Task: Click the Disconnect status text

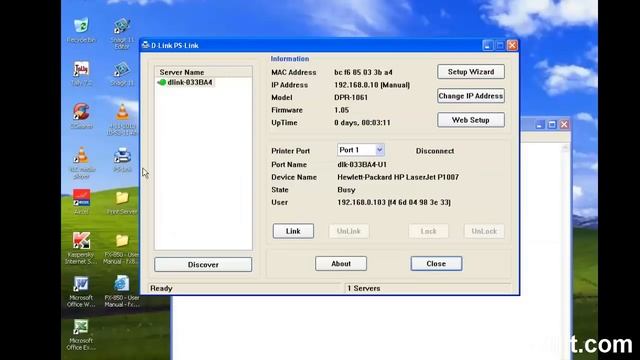Action: [435, 151]
